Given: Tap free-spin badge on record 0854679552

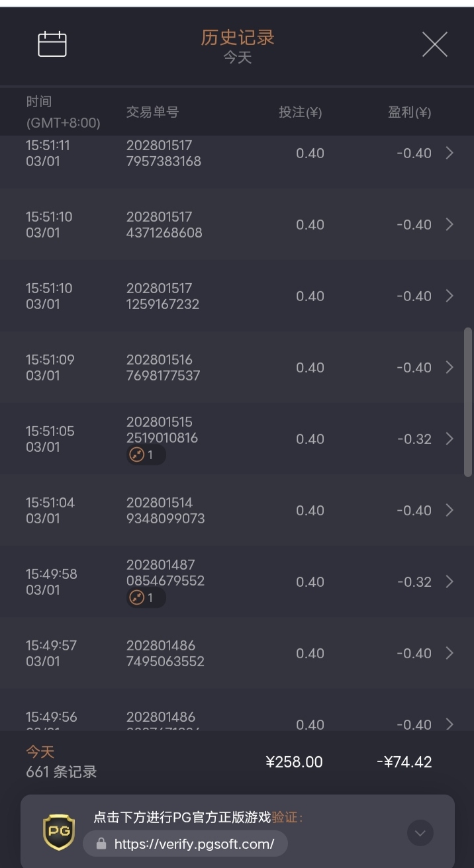Looking at the screenshot, I should pyautogui.click(x=146, y=598).
